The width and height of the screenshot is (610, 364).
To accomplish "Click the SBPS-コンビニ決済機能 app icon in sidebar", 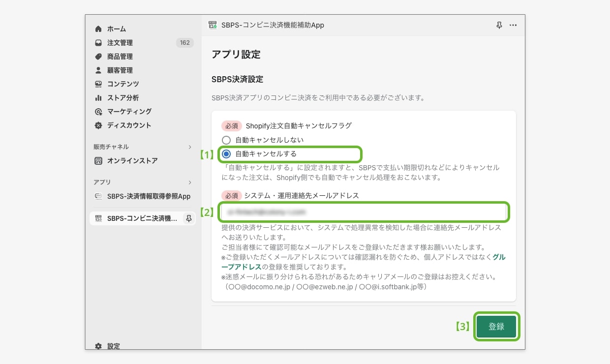I will (98, 219).
